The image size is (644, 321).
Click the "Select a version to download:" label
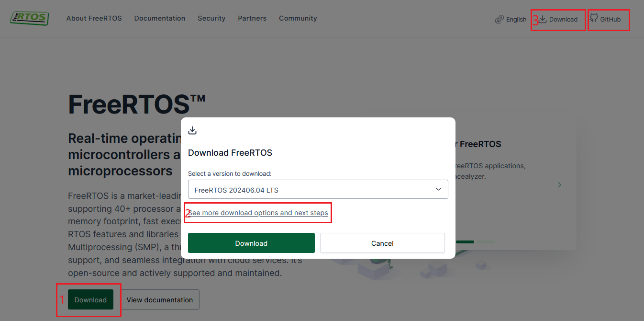click(230, 173)
